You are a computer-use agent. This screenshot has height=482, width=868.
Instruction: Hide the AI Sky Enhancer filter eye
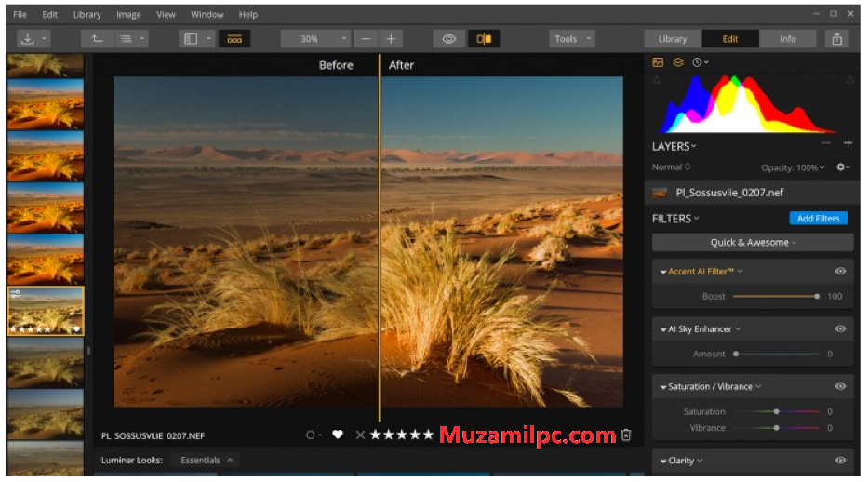tap(840, 328)
